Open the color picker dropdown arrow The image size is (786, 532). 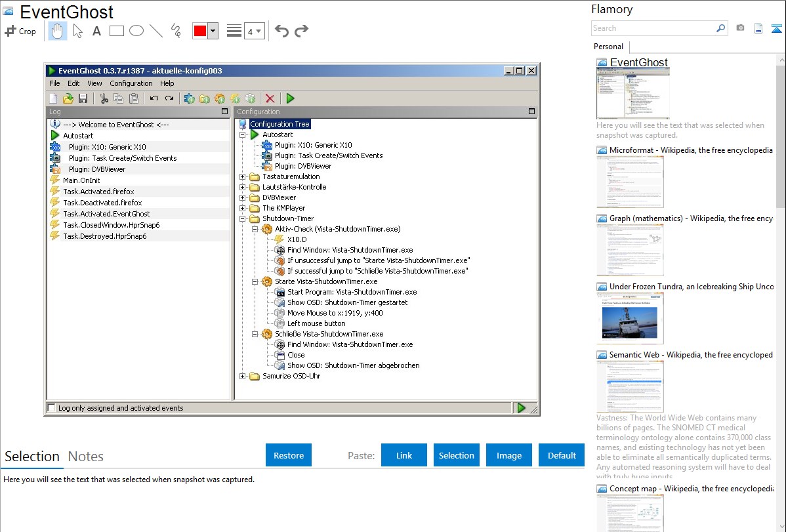pyautogui.click(x=213, y=31)
